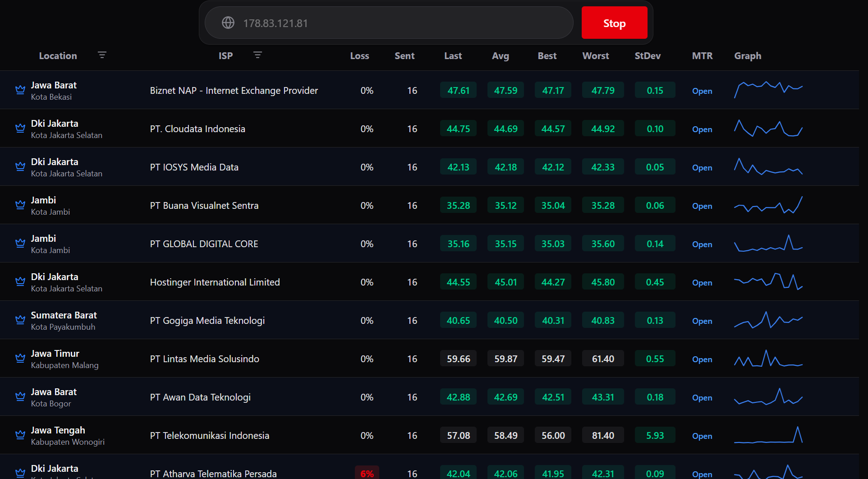Click crown icon beside Jawa Timur row
The image size is (868, 479).
tap(20, 358)
